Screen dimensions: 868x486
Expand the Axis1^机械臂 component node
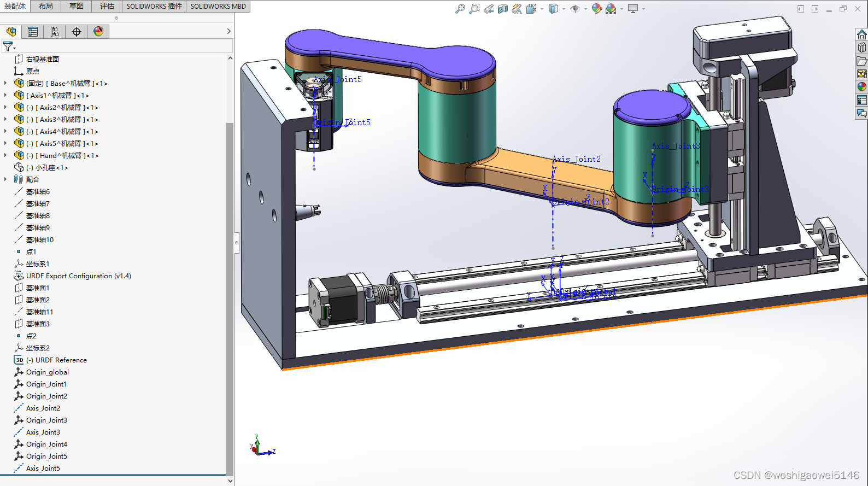(6, 95)
